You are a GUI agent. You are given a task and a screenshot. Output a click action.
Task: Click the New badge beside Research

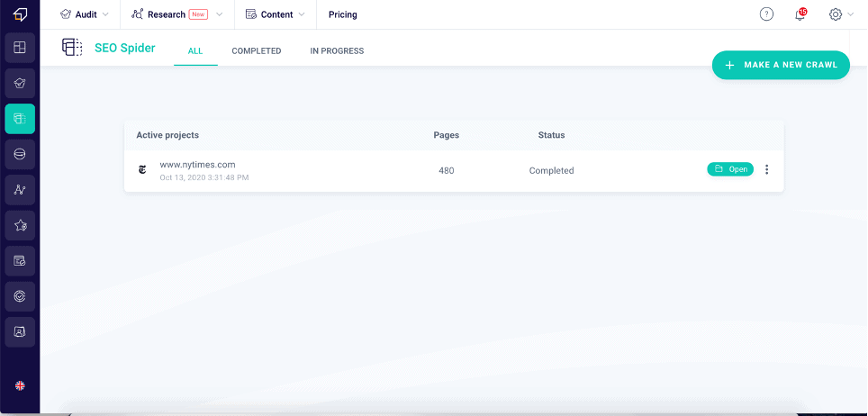198,14
